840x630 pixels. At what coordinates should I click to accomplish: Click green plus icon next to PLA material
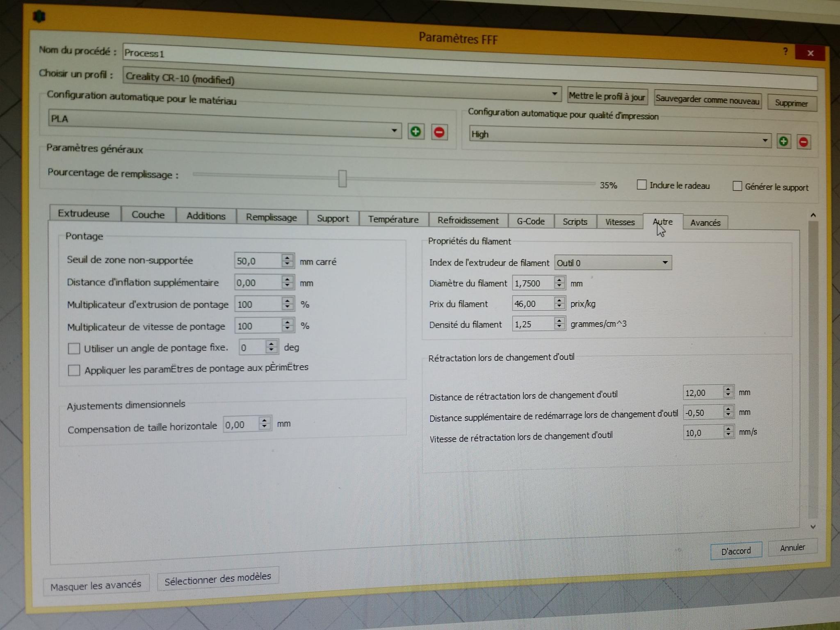tap(415, 132)
